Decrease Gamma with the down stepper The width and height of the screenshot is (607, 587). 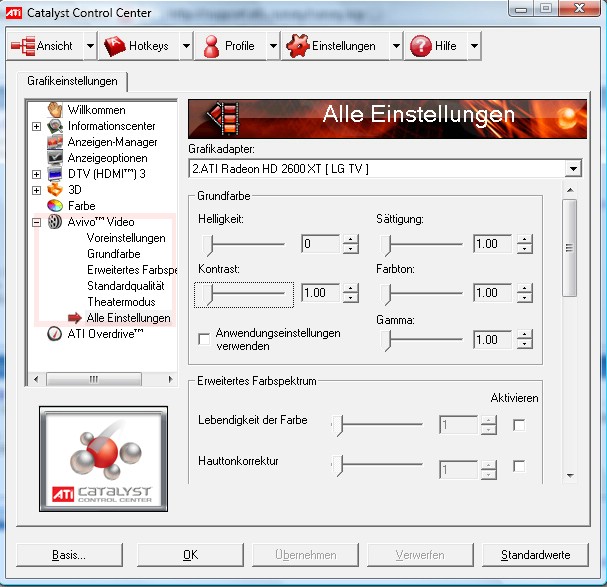[525, 344]
